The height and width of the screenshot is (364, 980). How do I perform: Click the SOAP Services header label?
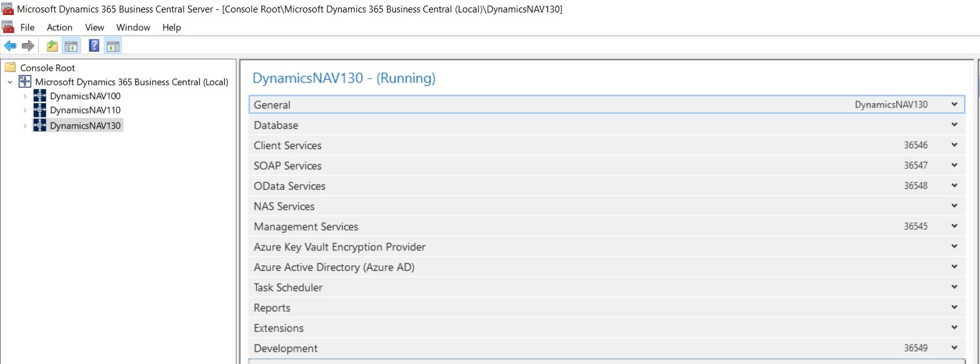288,165
